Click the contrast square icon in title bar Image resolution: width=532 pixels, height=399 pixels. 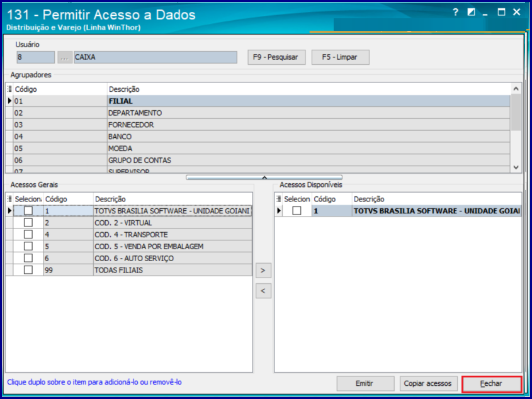point(471,13)
